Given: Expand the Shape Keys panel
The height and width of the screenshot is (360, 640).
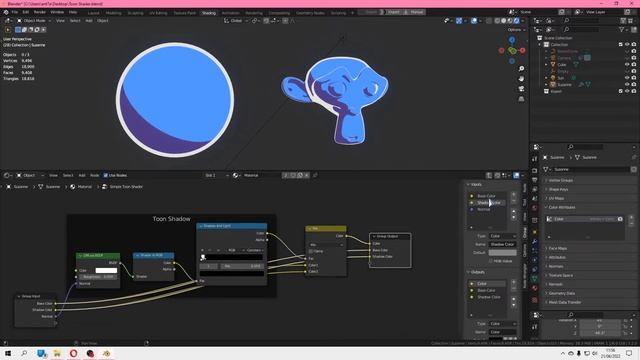Looking at the screenshot, I should (558, 189).
